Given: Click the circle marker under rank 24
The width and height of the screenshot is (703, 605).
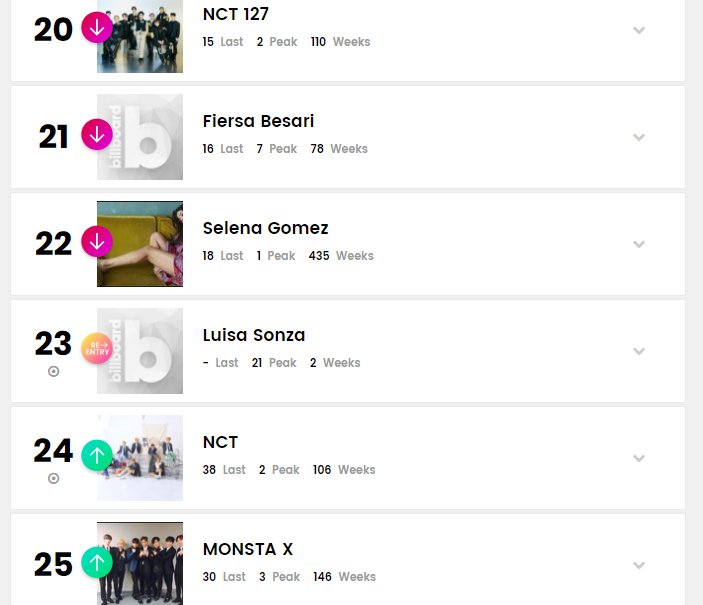Looking at the screenshot, I should point(53,479).
